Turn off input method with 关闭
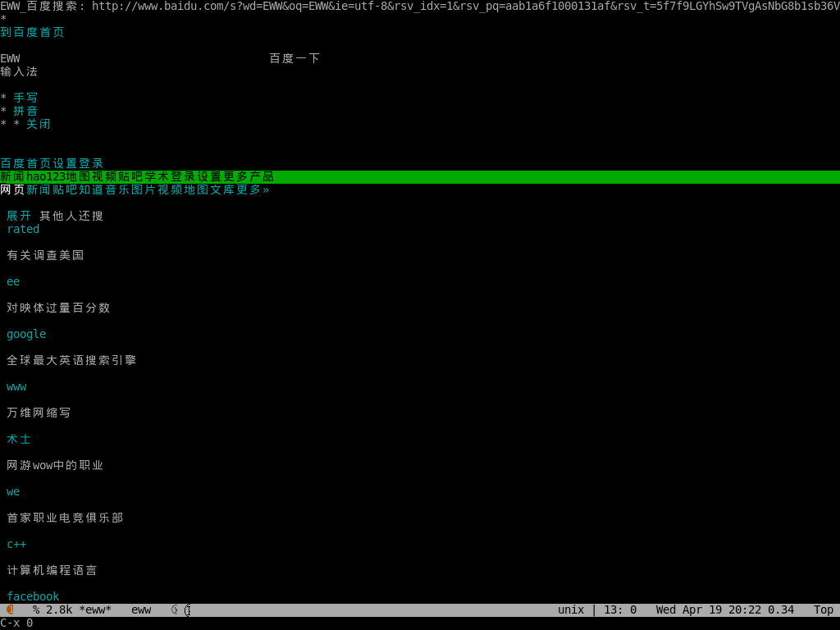Viewport: 840px width, 630px height. click(38, 124)
